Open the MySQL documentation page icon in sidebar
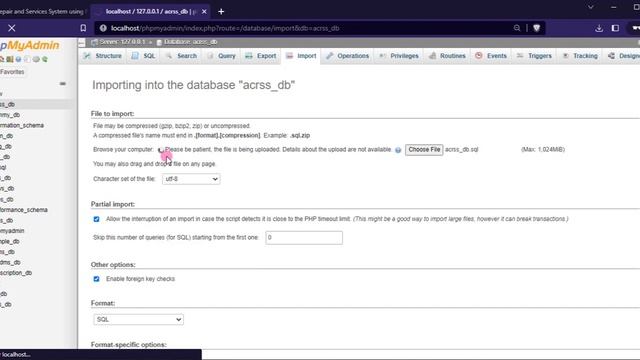640x360 pixels. [27, 60]
